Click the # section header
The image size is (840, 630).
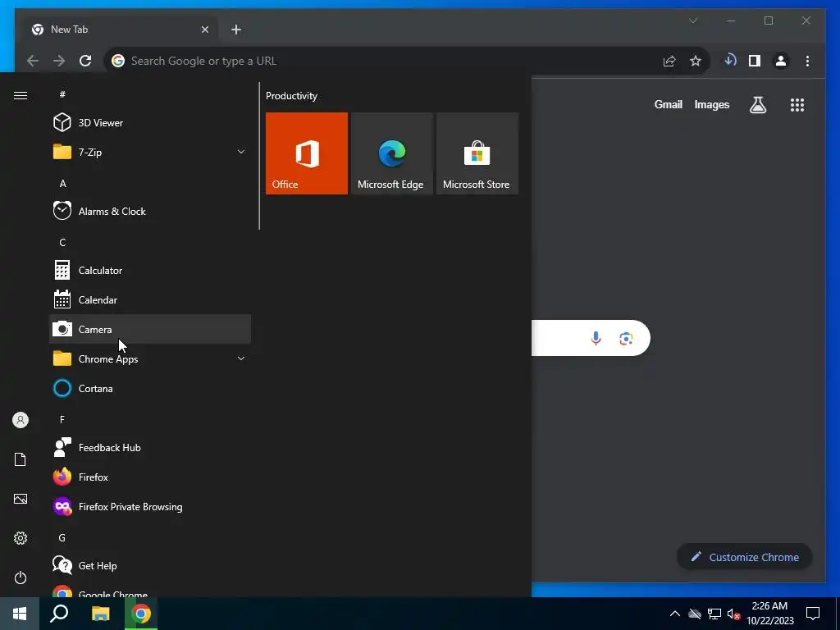coord(62,94)
